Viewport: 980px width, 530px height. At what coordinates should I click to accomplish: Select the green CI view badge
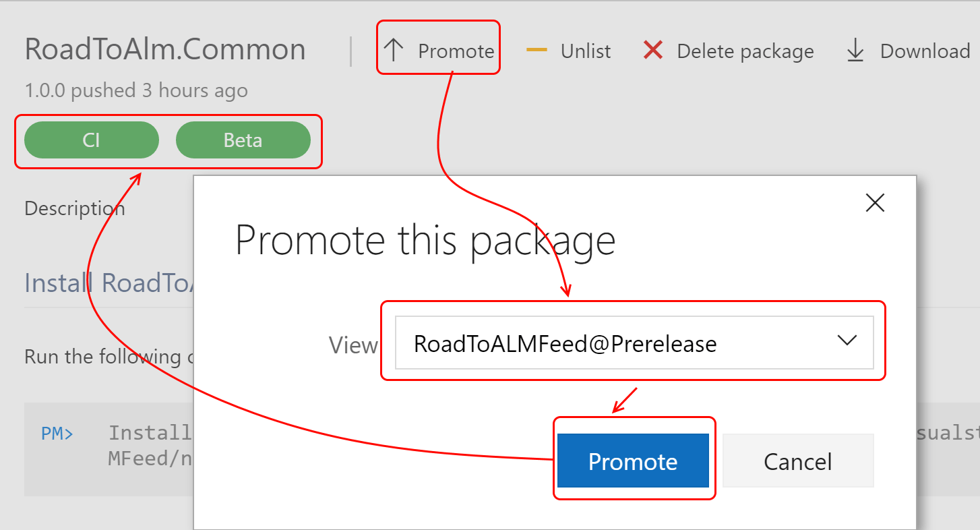click(x=92, y=140)
